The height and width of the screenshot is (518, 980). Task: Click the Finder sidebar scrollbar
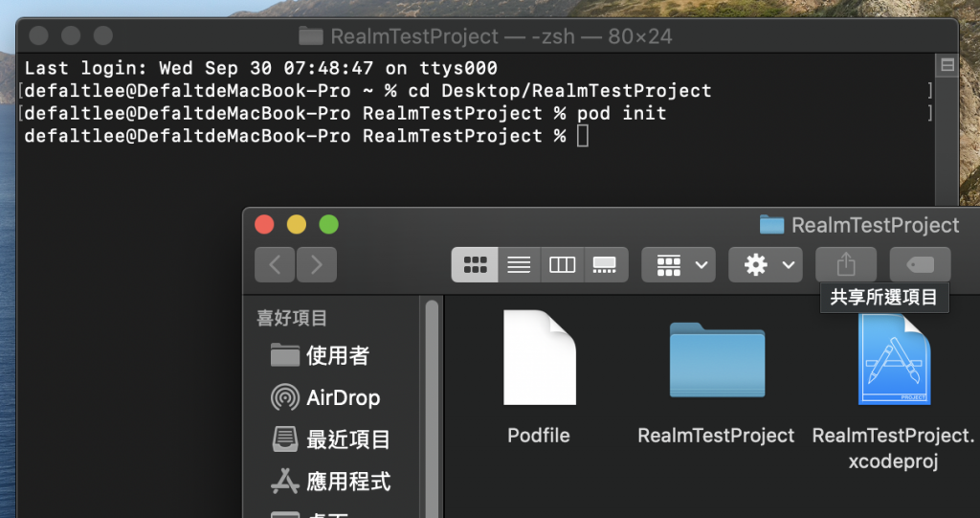click(432, 409)
